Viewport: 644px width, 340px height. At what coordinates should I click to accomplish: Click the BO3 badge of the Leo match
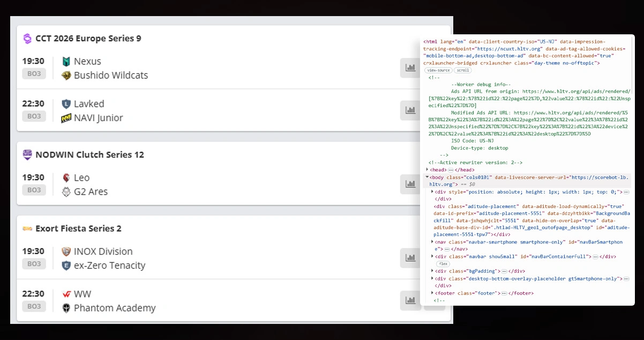click(34, 190)
